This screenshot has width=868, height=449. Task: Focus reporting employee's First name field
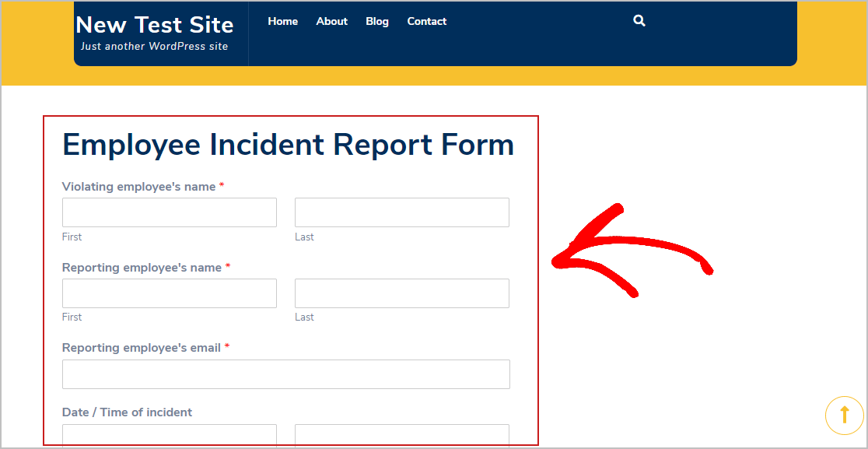(170, 293)
